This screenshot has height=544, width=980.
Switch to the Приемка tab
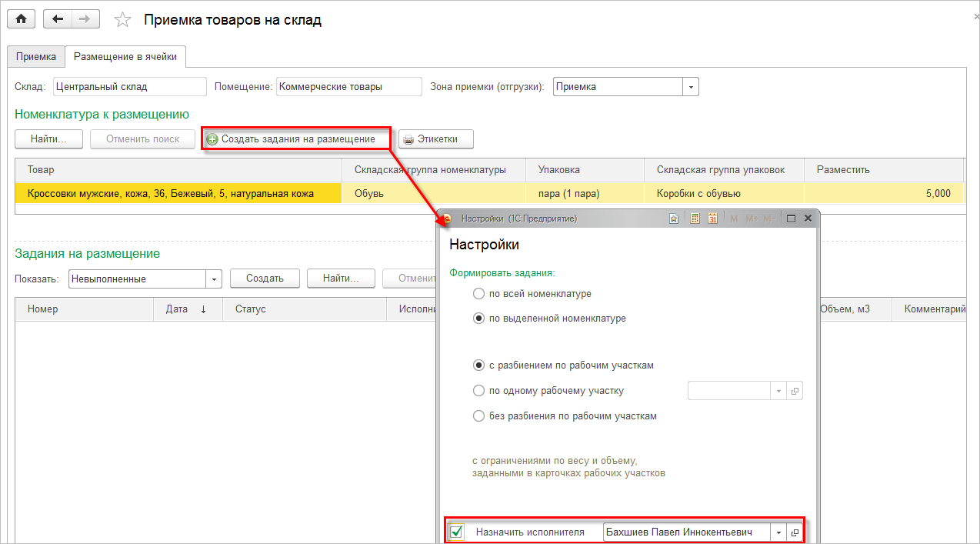tap(36, 57)
